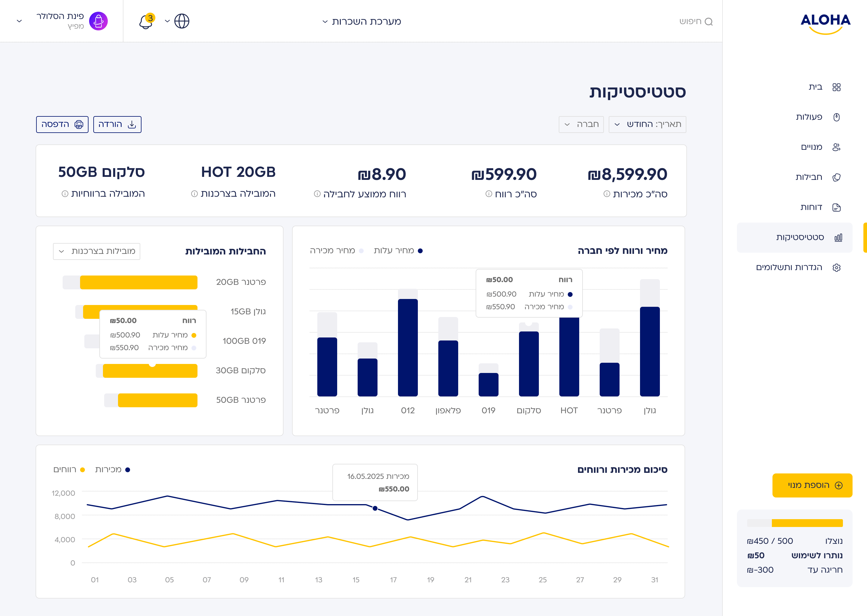Image resolution: width=867 pixels, height=616 pixels.
Task: Click the yellow פרטנר 20GB bar
Action: tap(138, 282)
